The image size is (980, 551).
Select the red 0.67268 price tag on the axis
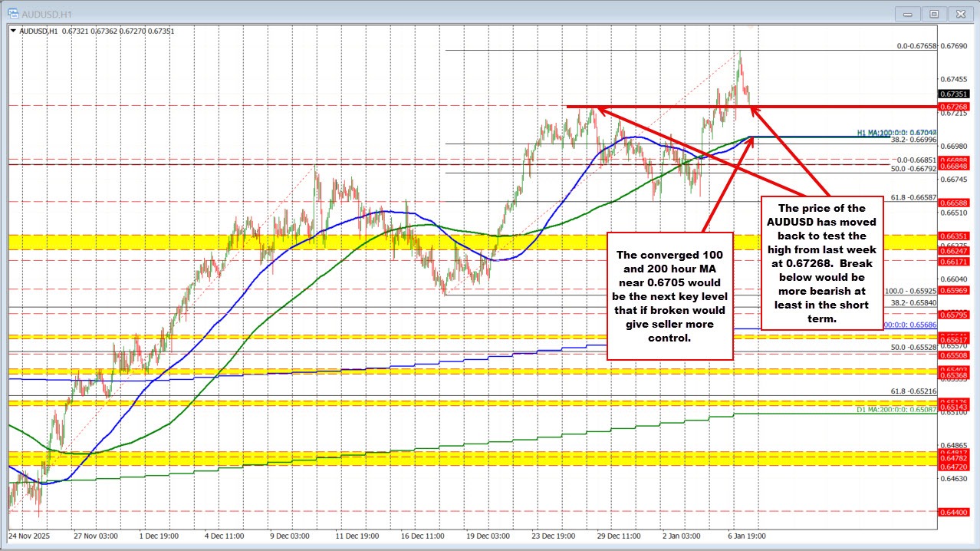pos(952,107)
